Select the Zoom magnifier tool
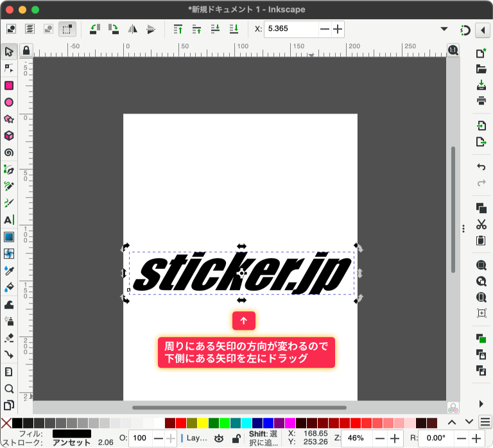 pyautogui.click(x=9, y=389)
